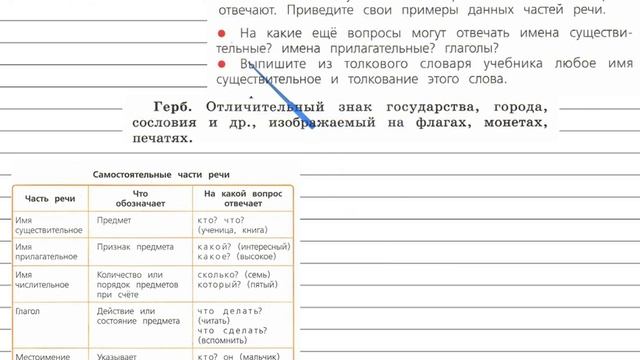Click the 'Указывает' cell text
Image resolution: width=640 pixels, height=360 pixels.
pos(116,356)
